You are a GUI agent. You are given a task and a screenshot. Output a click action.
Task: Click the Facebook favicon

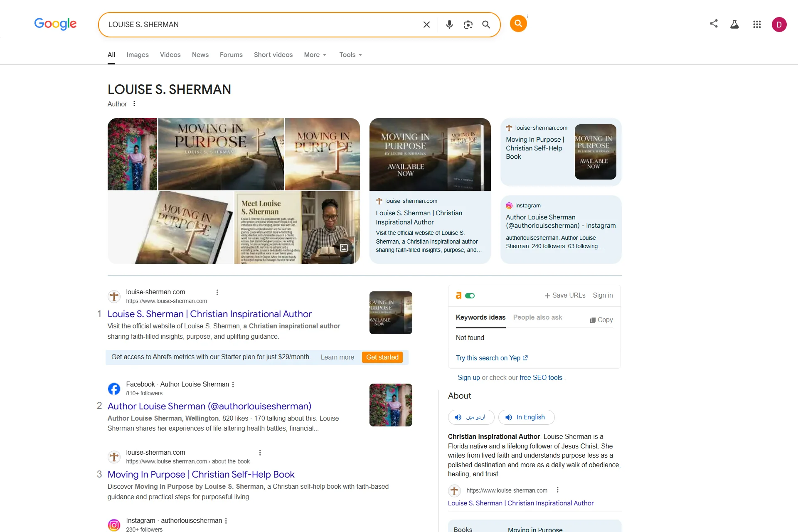click(114, 389)
